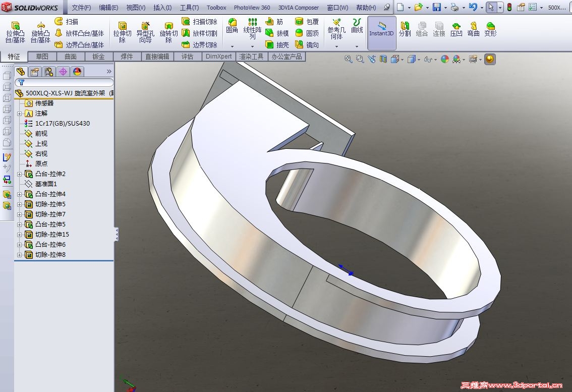
Task: Open the 插入(I) menu
Action: [162, 7]
